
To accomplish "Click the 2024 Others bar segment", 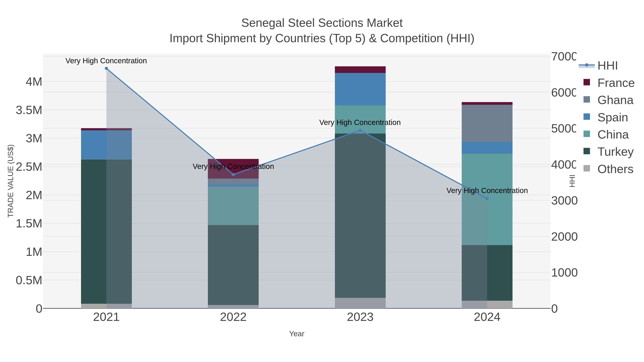I will (487, 305).
